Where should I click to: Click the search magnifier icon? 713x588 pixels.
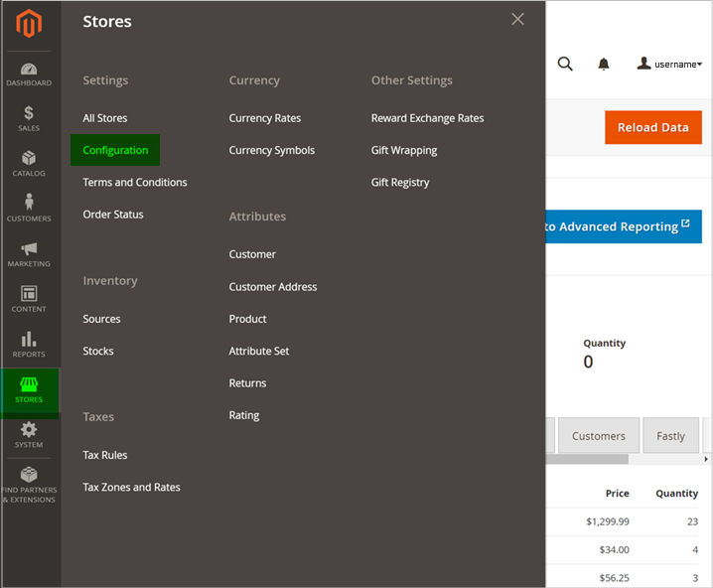(565, 65)
